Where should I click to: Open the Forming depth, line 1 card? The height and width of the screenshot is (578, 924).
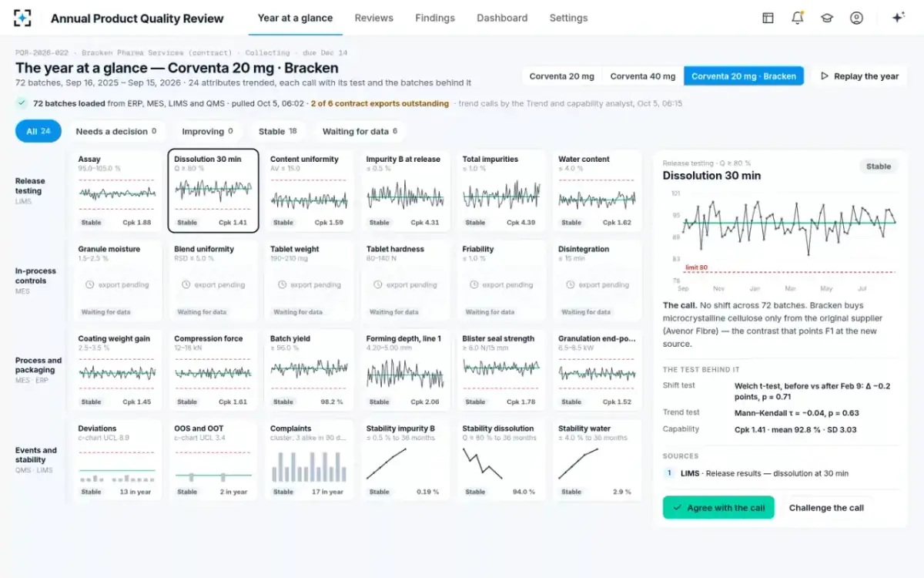[x=405, y=370]
